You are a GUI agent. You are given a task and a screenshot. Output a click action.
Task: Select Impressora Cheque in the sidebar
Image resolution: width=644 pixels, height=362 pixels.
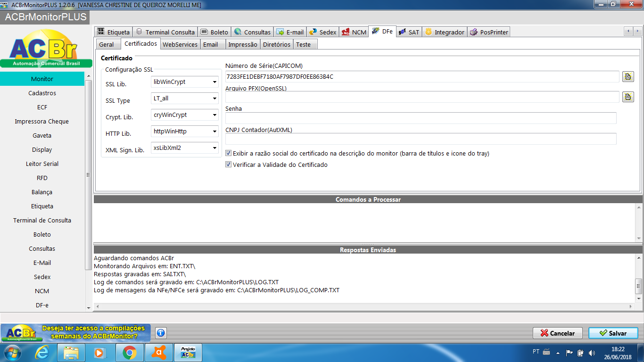pyautogui.click(x=42, y=121)
